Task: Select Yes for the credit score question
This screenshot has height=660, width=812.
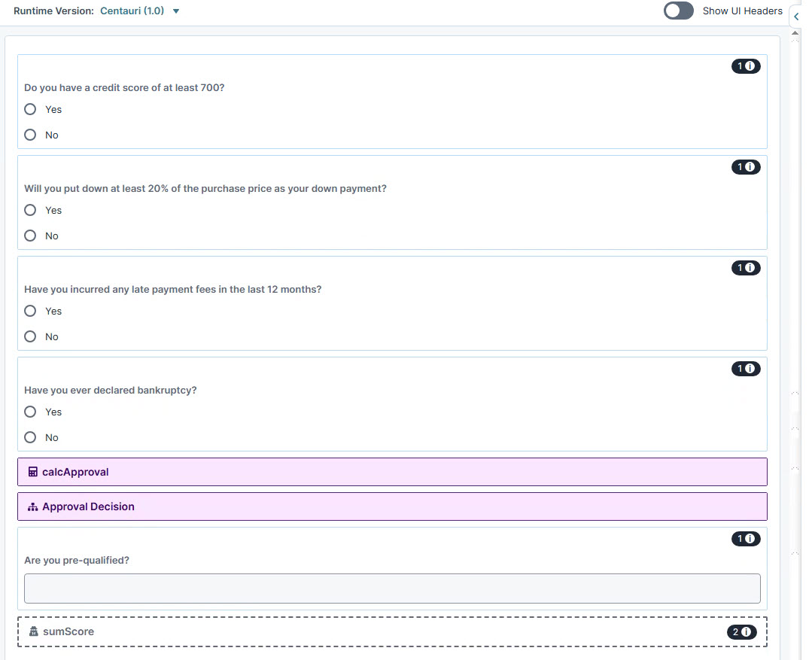Action: [x=30, y=108]
